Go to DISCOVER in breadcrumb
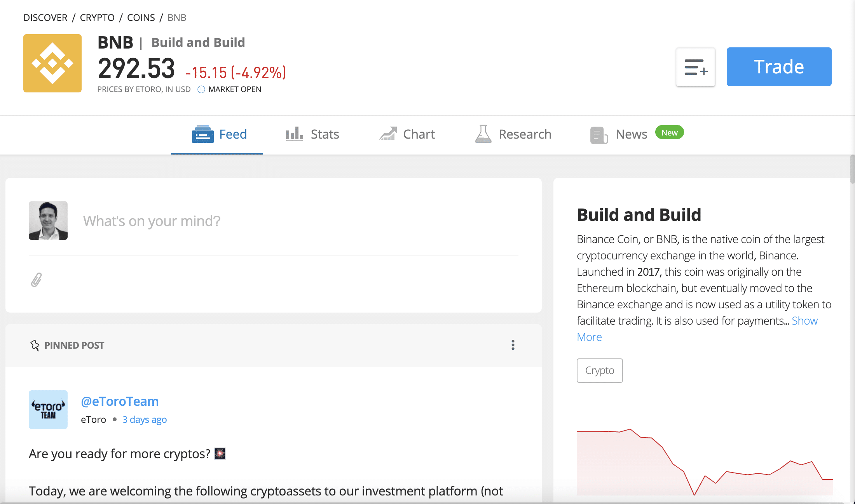855x504 pixels. coord(45,17)
